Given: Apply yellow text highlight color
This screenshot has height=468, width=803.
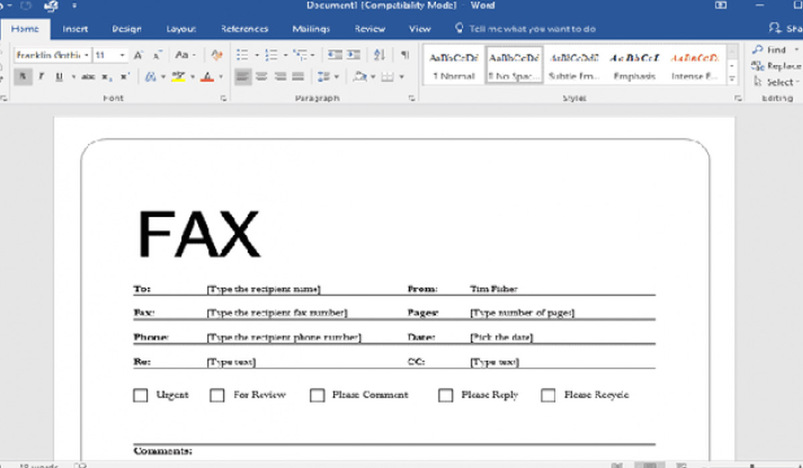Looking at the screenshot, I should 178,77.
